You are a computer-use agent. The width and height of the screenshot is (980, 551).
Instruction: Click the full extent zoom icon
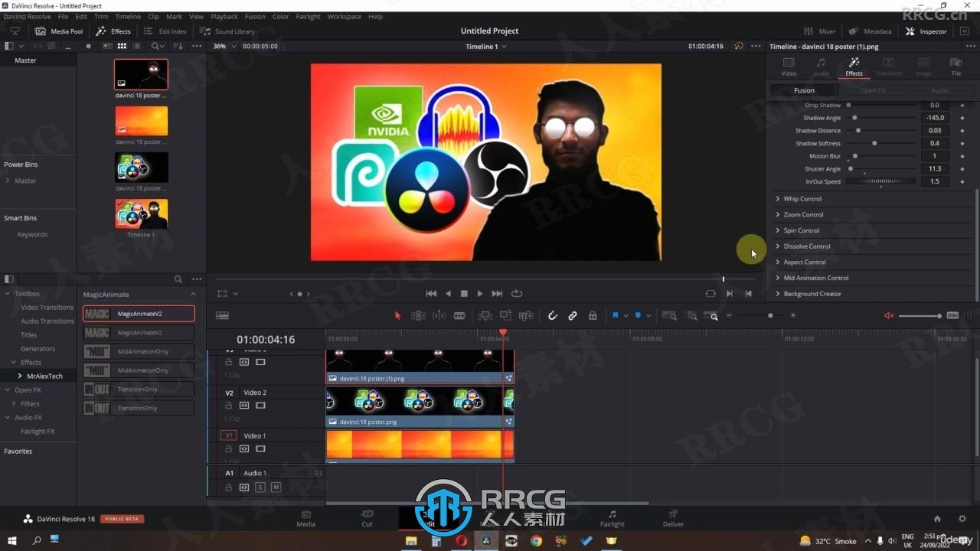[669, 315]
